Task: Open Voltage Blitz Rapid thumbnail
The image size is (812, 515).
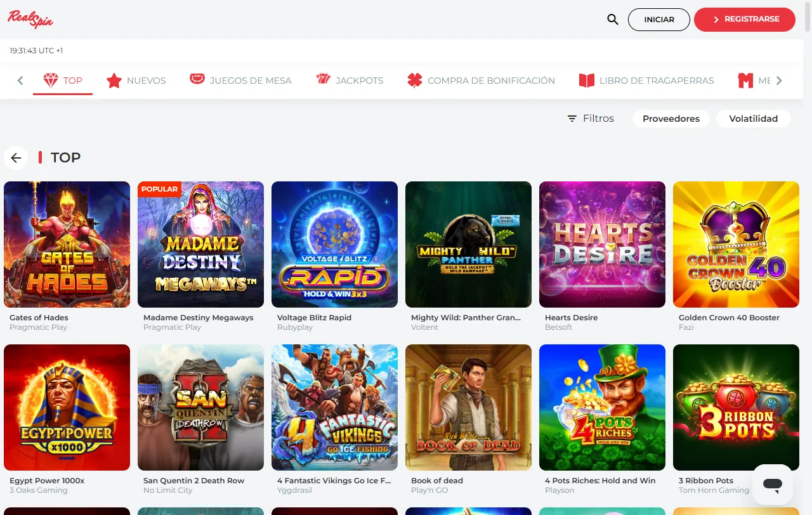Action: [x=334, y=244]
